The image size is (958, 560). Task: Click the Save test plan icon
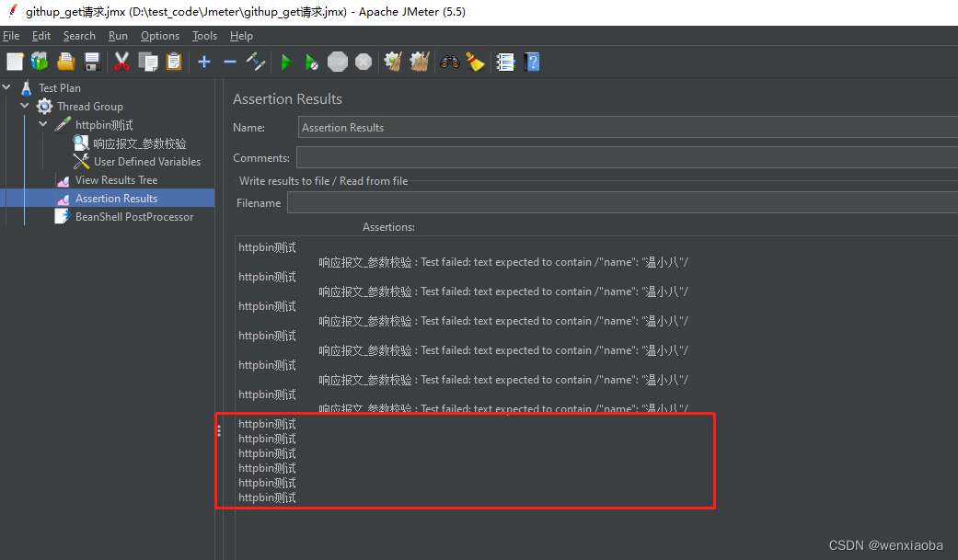click(91, 62)
